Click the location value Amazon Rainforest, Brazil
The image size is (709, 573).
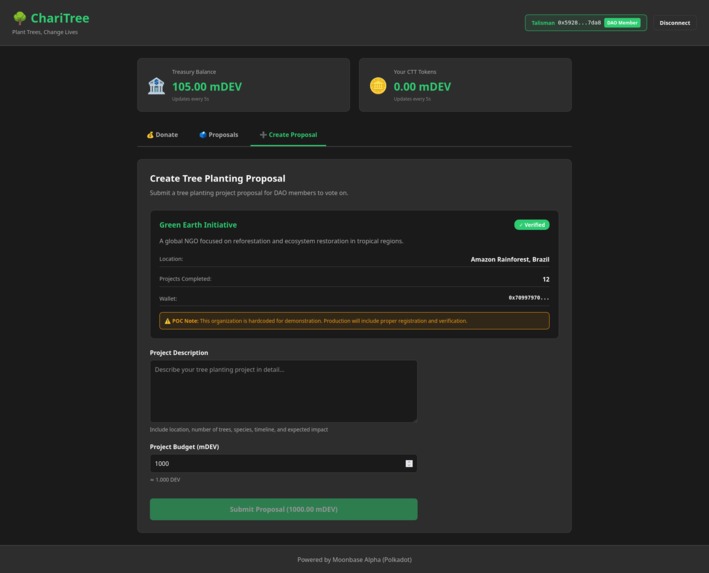(510, 260)
